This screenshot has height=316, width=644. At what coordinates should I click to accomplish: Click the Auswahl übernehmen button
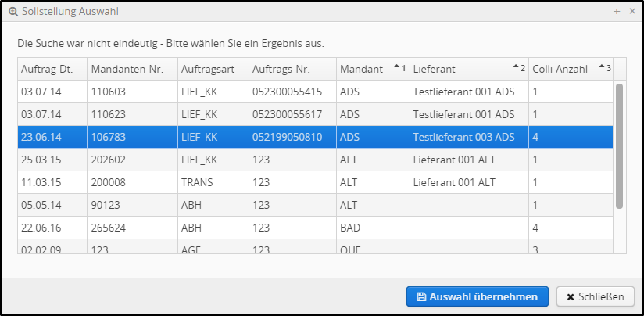pyautogui.click(x=478, y=296)
